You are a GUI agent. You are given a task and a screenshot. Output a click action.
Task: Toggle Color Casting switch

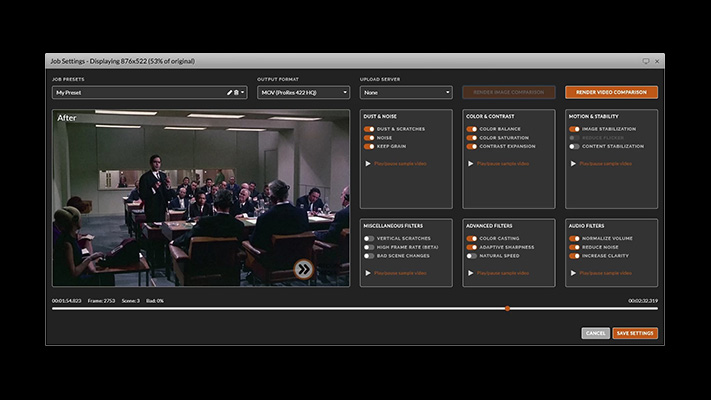(472, 239)
